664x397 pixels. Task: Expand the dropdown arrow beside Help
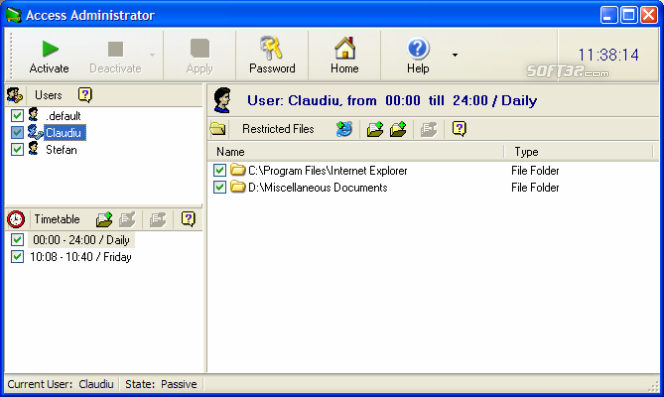(455, 55)
